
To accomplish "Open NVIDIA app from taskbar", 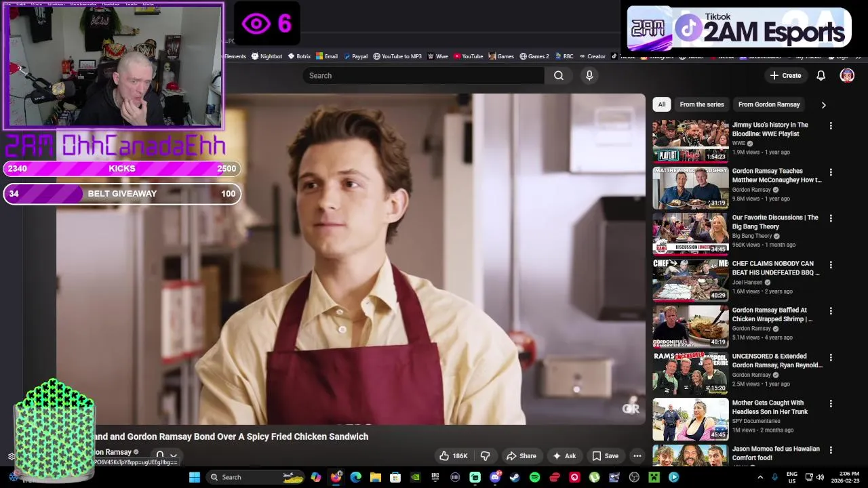I will (415, 477).
